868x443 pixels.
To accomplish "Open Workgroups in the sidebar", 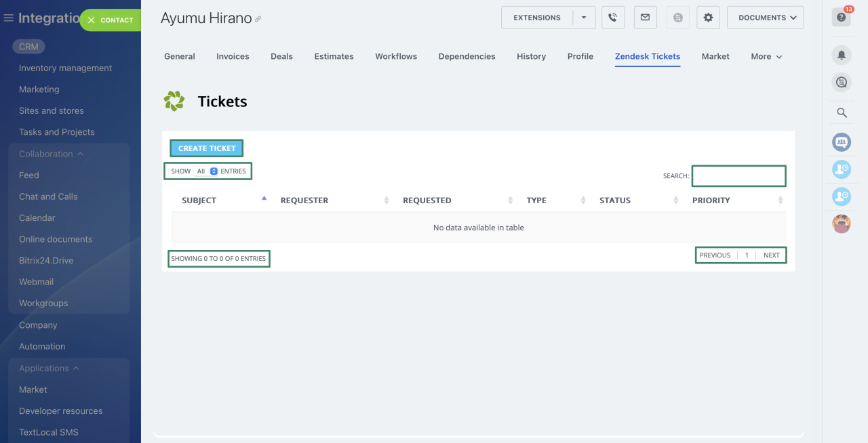I will (x=43, y=303).
